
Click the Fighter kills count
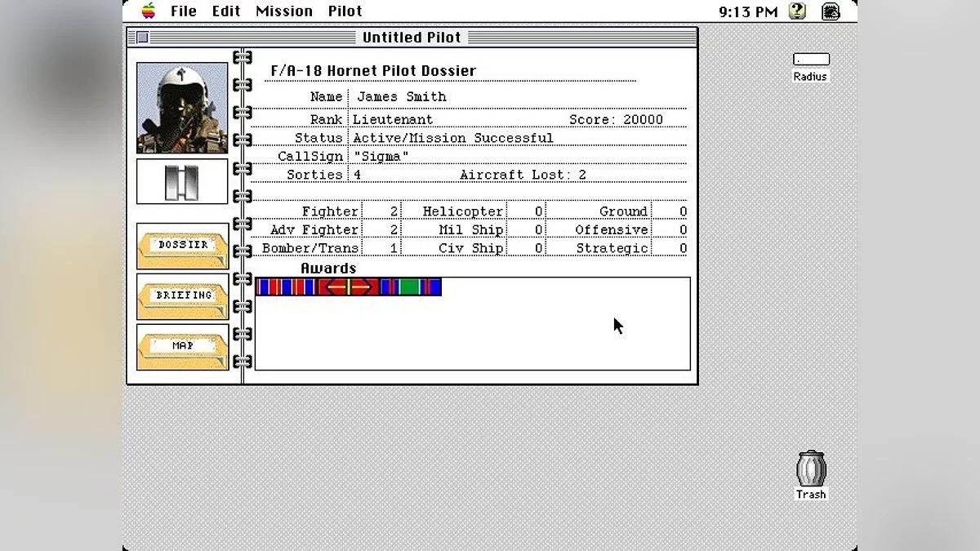pos(394,211)
